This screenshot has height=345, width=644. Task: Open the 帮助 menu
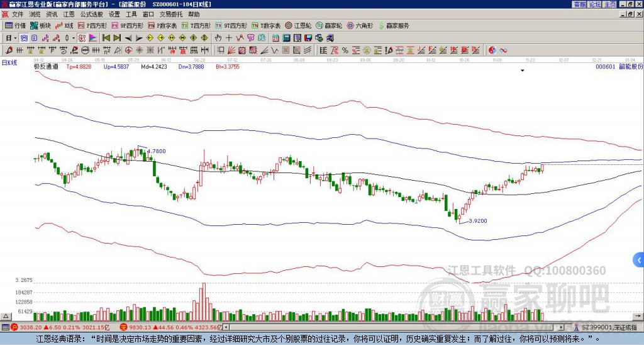coord(194,14)
